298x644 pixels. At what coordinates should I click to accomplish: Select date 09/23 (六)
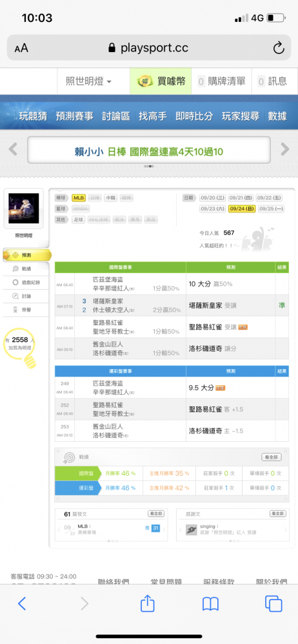click(x=212, y=209)
